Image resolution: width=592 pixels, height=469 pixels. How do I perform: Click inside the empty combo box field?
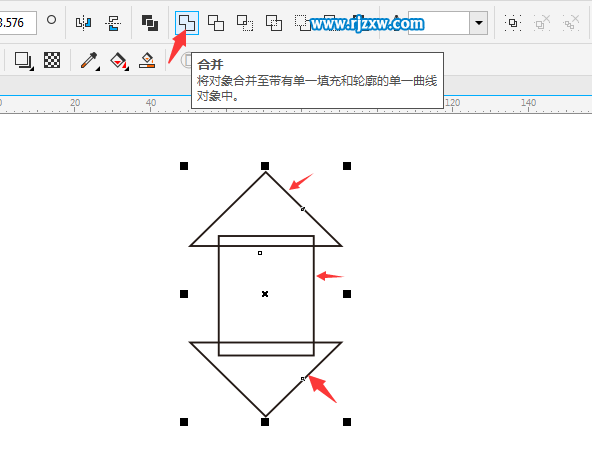[x=439, y=23]
